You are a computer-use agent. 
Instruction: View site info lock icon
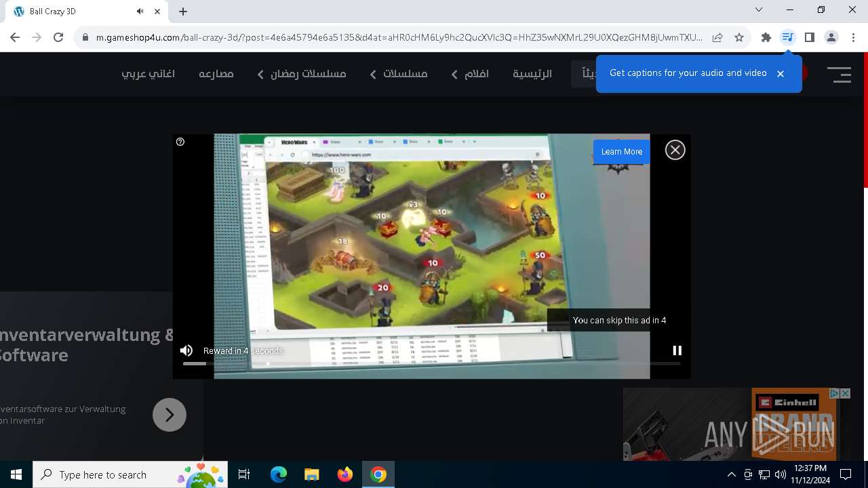click(85, 38)
